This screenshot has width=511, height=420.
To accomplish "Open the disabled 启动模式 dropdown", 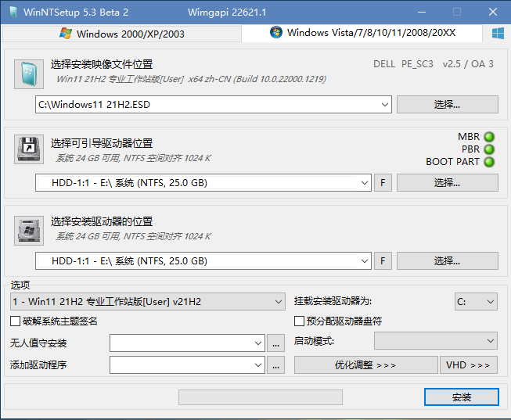I will click(436, 341).
